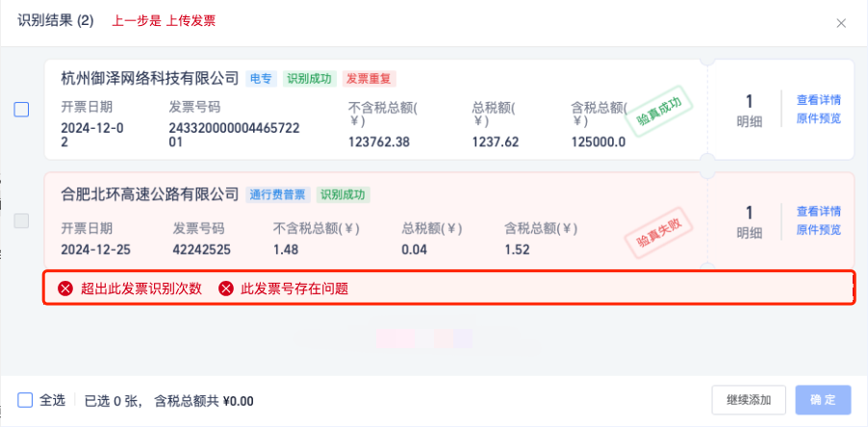Viewport: 868px width, 427px height.
Task: View 查看详情 for the 合肥北环高速 invoice
Action: coord(818,211)
